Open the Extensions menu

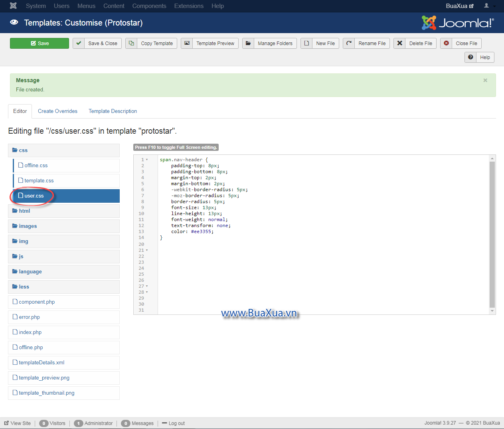[189, 6]
